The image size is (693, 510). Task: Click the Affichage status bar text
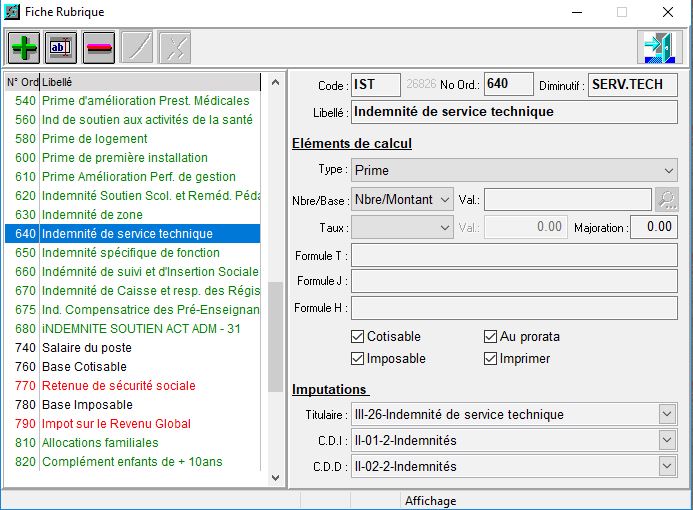[430, 501]
